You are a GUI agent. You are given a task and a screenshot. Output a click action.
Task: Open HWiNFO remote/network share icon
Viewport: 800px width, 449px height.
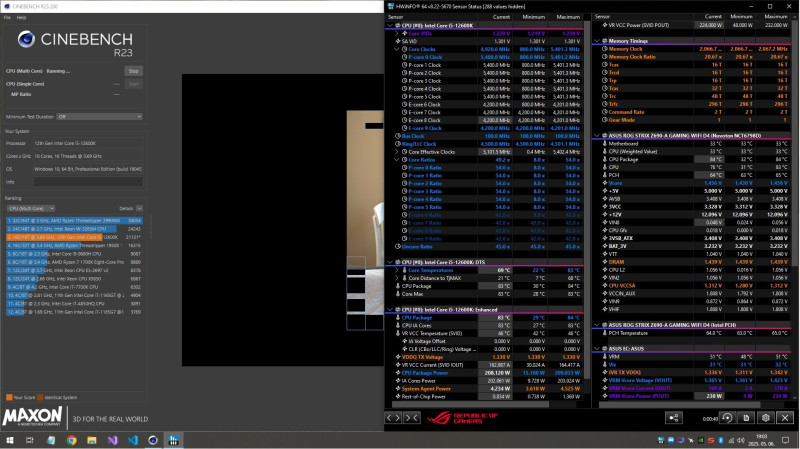673,418
